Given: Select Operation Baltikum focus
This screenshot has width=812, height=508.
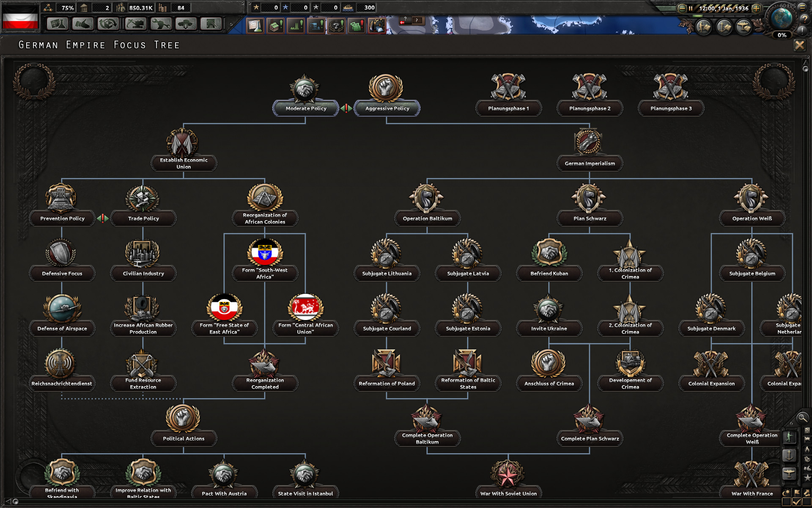Looking at the screenshot, I should pyautogui.click(x=427, y=218).
